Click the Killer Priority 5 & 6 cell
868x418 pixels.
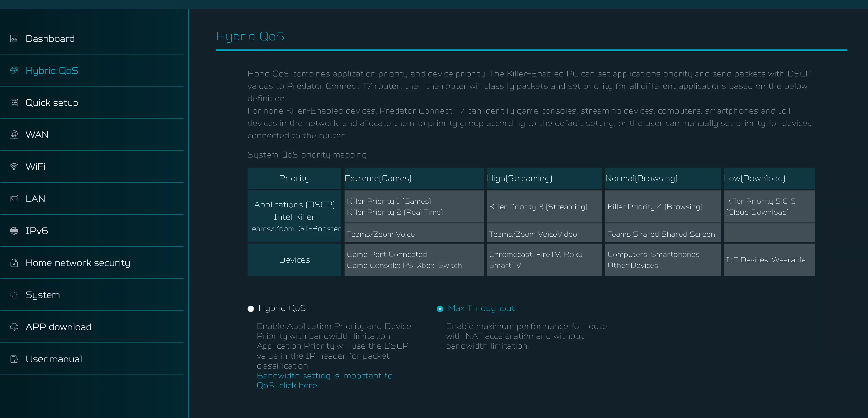[x=769, y=207]
